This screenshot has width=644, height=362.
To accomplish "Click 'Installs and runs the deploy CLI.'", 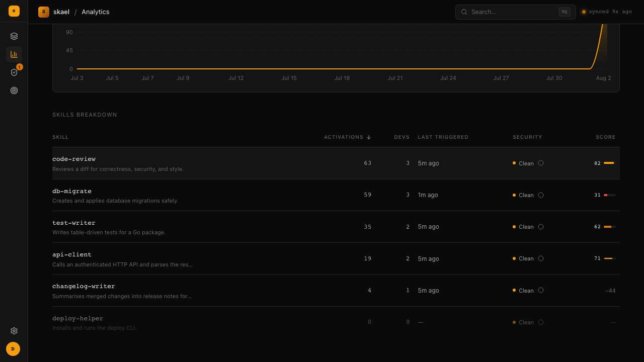I will pos(94,328).
